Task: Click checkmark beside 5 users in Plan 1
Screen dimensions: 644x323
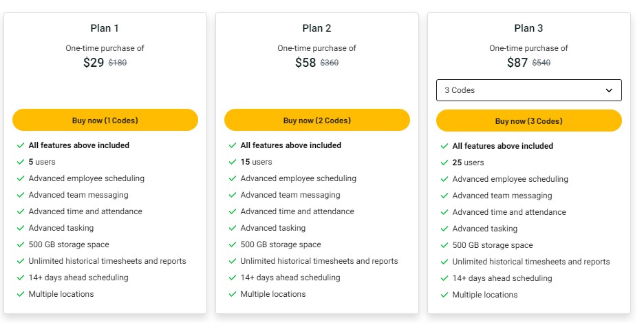Action: click(x=19, y=162)
